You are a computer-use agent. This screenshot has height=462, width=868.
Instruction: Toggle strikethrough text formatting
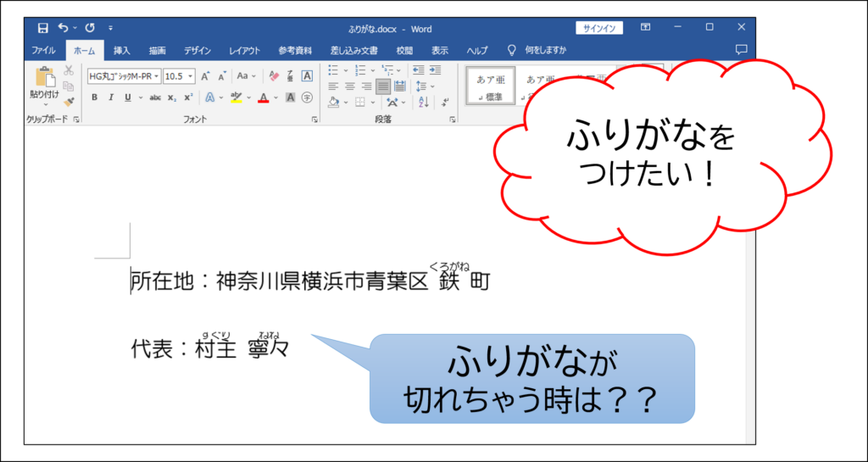(x=155, y=97)
